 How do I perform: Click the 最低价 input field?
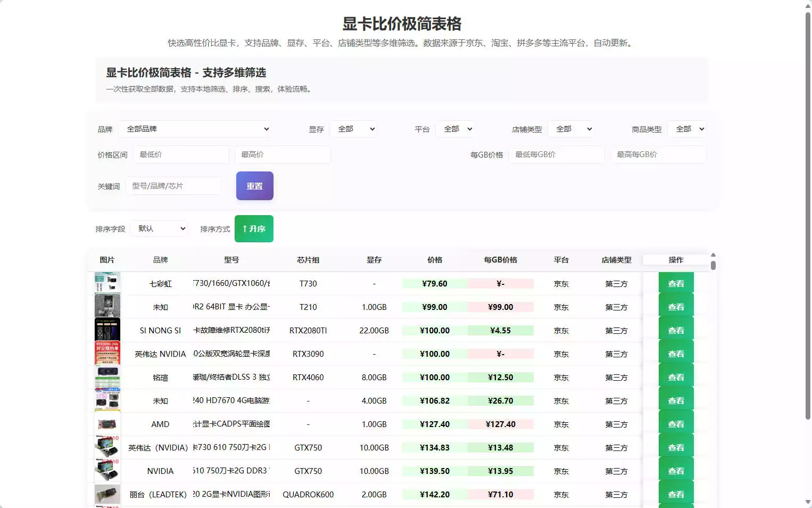pyautogui.click(x=181, y=154)
